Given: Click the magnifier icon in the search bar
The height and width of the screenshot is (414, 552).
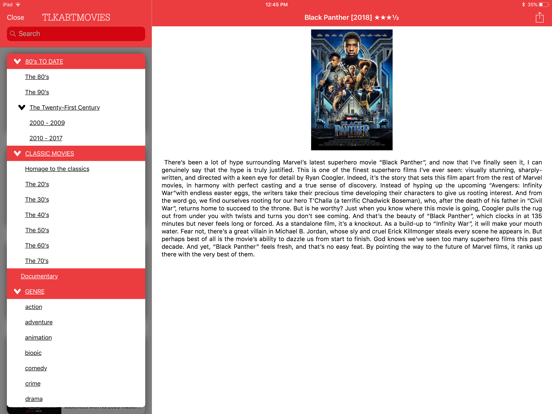Looking at the screenshot, I should [x=13, y=33].
